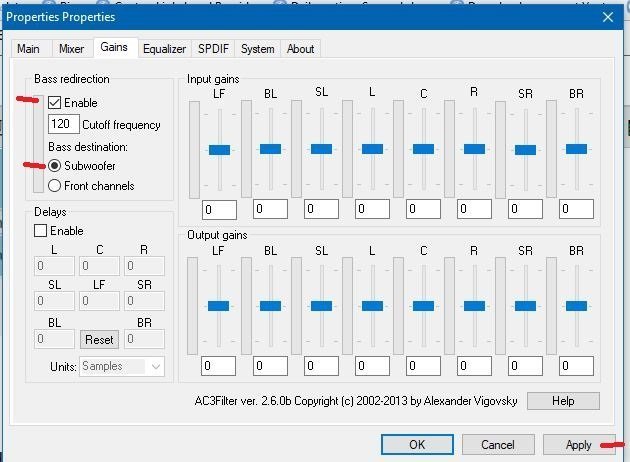Viewport: 630px width, 462px height.
Task: Click the Input gains SR value field
Action: pos(526,209)
